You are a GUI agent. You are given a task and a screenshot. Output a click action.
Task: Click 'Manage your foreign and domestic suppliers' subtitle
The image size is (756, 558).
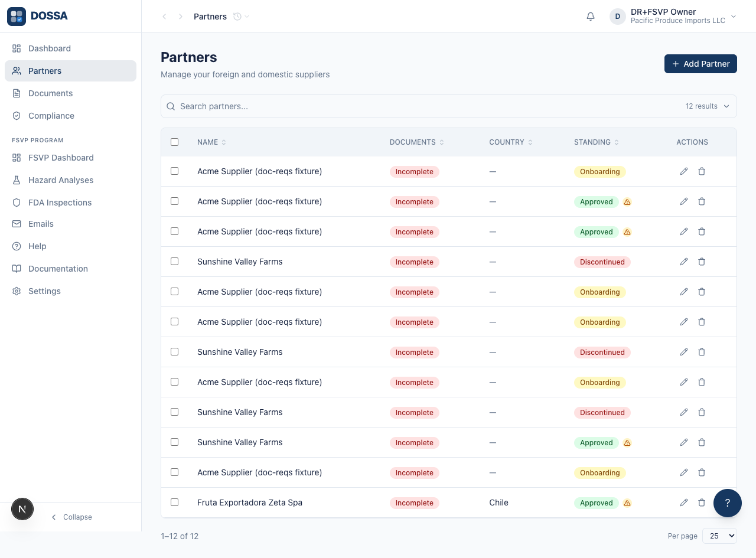tap(245, 74)
